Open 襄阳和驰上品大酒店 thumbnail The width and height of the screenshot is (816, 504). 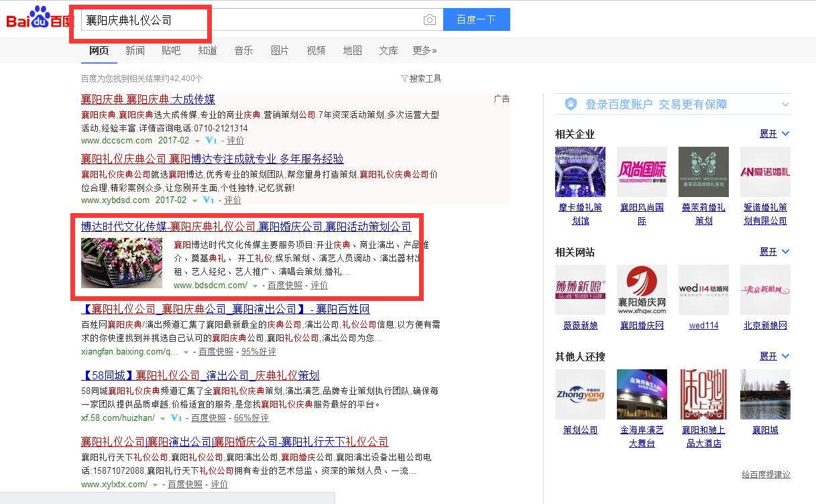[703, 394]
